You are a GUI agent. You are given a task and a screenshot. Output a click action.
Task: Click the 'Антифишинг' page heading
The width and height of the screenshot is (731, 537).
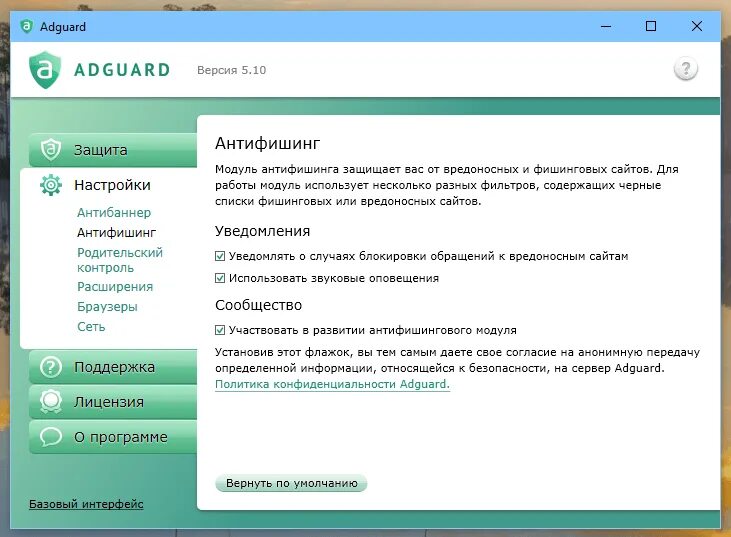pos(267,143)
